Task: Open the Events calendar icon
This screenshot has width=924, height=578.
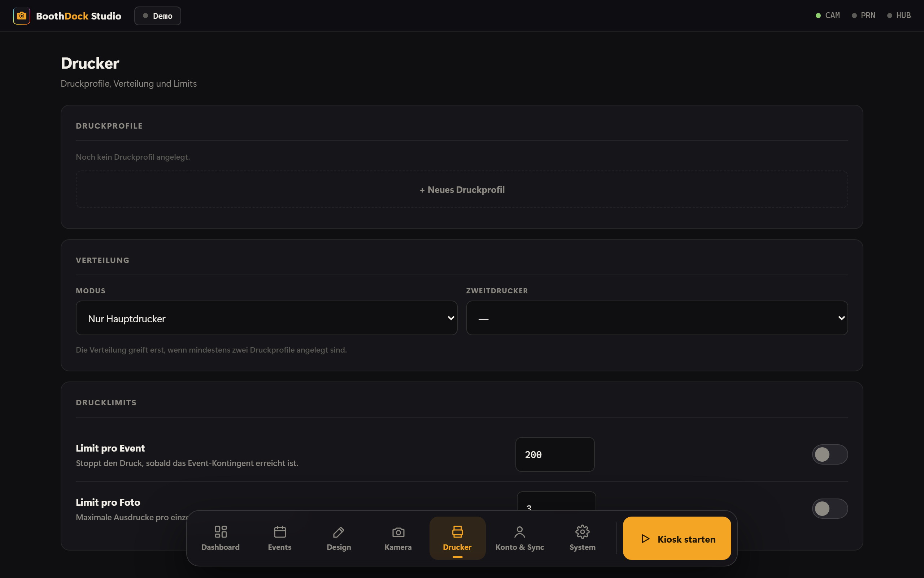Action: point(280,531)
